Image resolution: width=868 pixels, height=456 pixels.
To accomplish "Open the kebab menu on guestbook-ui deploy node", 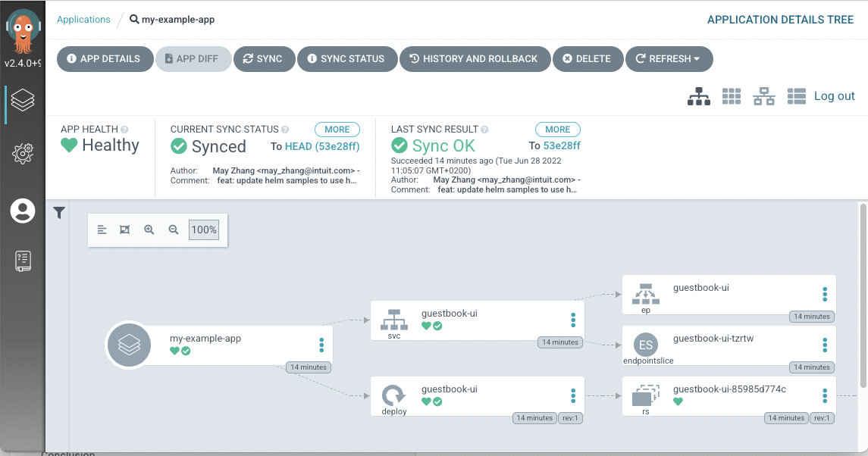I will (573, 395).
